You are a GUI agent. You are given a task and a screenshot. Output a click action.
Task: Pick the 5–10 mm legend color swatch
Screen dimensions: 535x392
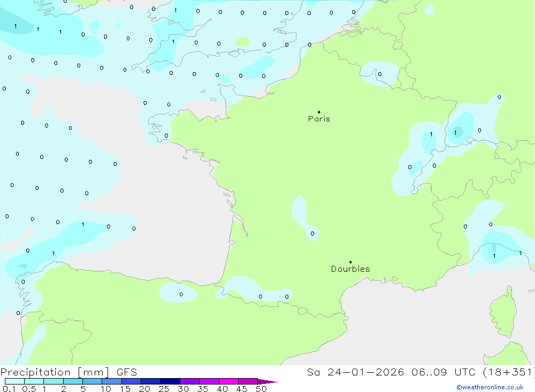click(93, 381)
